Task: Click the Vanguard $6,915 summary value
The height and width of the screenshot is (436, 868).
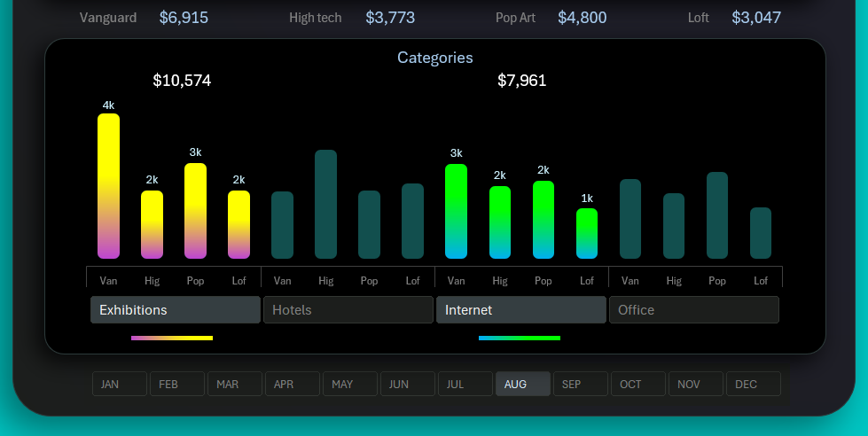Action: tap(184, 18)
